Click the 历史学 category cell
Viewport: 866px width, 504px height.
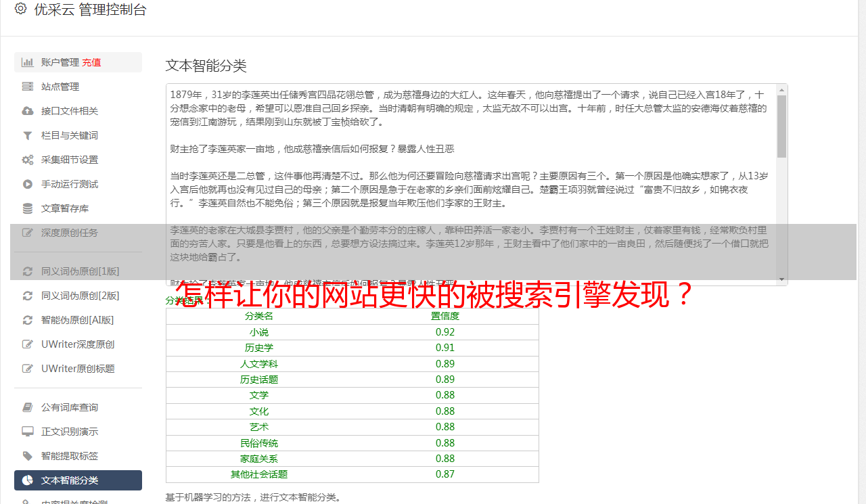pos(259,348)
